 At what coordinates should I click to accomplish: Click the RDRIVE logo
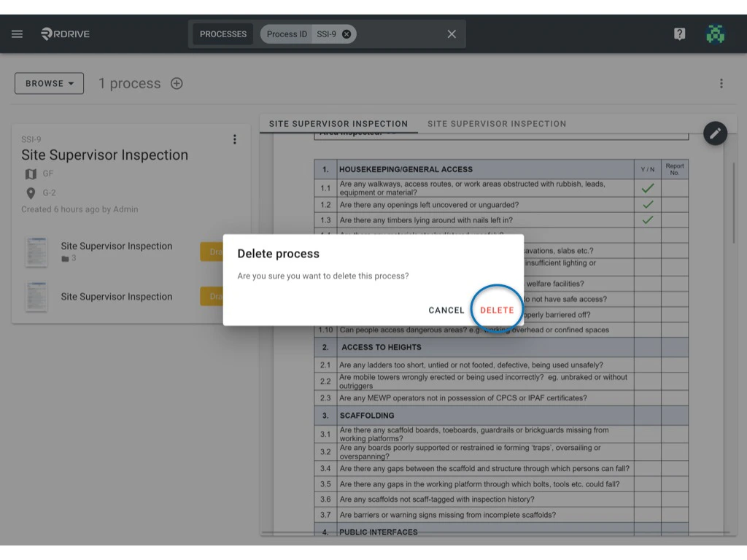tap(64, 34)
